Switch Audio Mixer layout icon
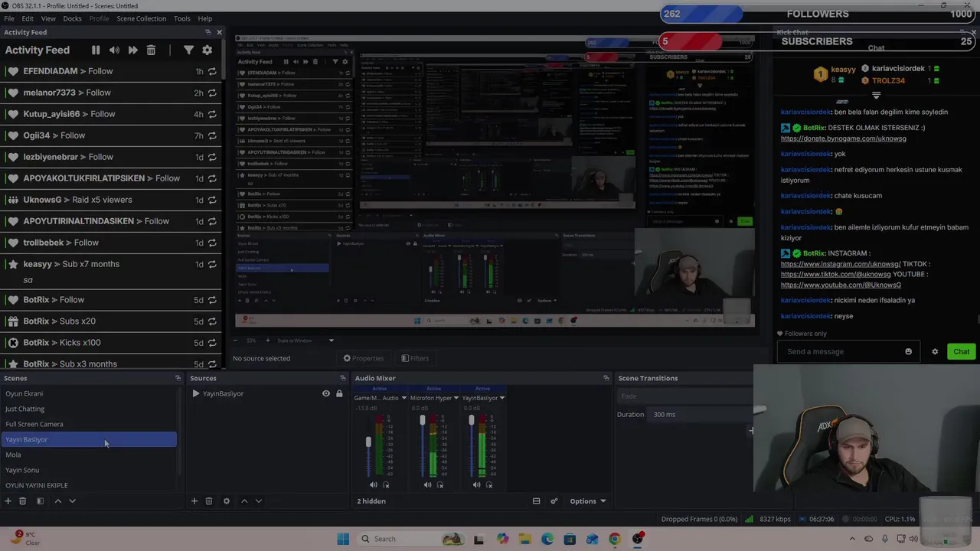Image resolution: width=980 pixels, height=551 pixels. point(536,501)
